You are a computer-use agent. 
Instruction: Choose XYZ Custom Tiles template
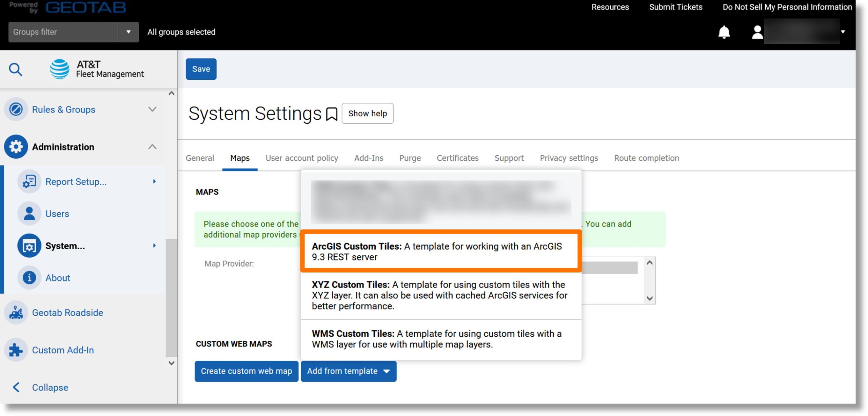[x=441, y=295]
